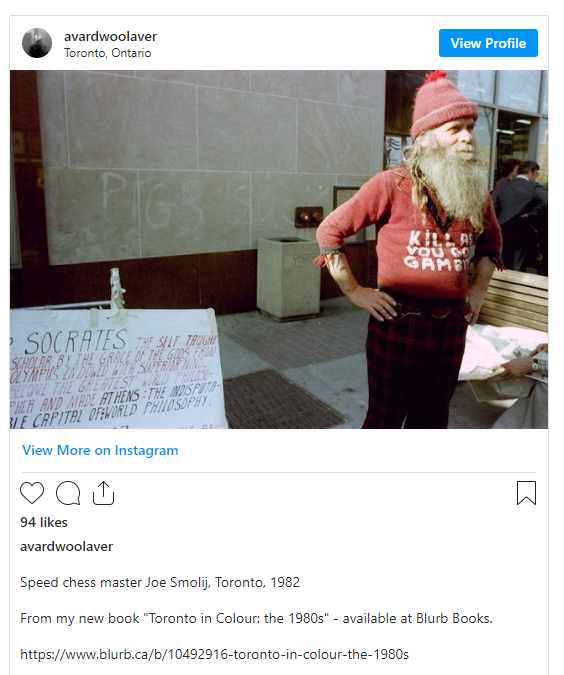Share the post using the upload arrow icon
The image size is (564, 675).
point(103,493)
